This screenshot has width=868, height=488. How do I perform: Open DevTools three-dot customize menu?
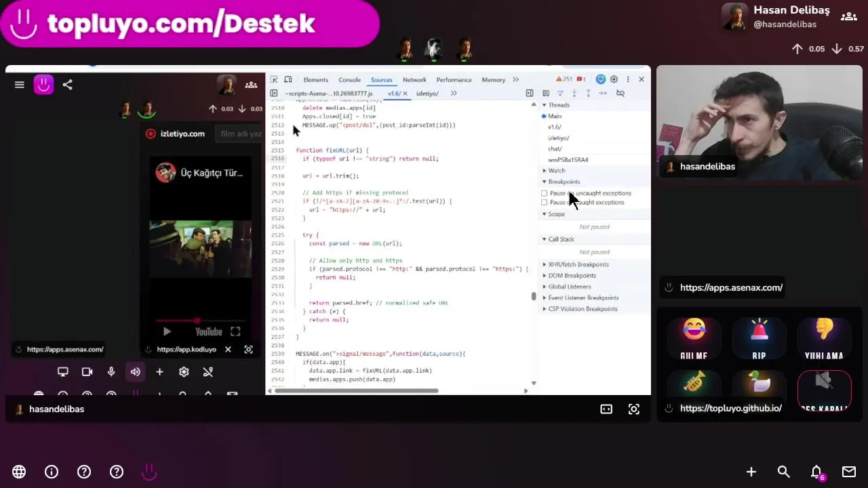tap(627, 79)
